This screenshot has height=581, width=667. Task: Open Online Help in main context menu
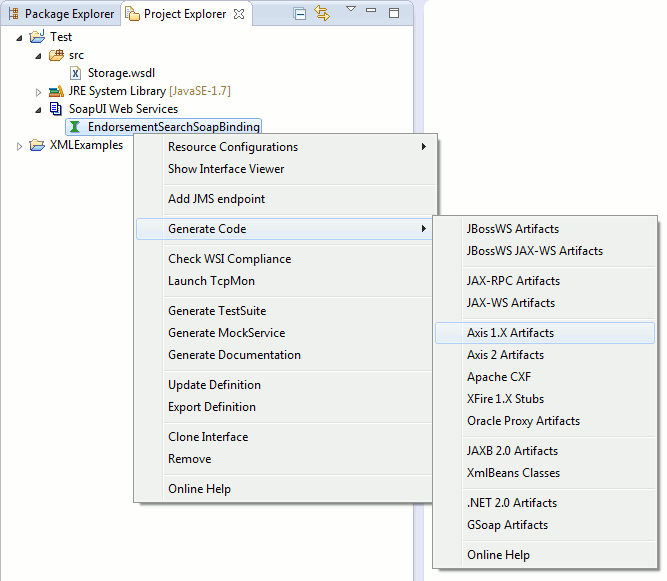tap(199, 489)
